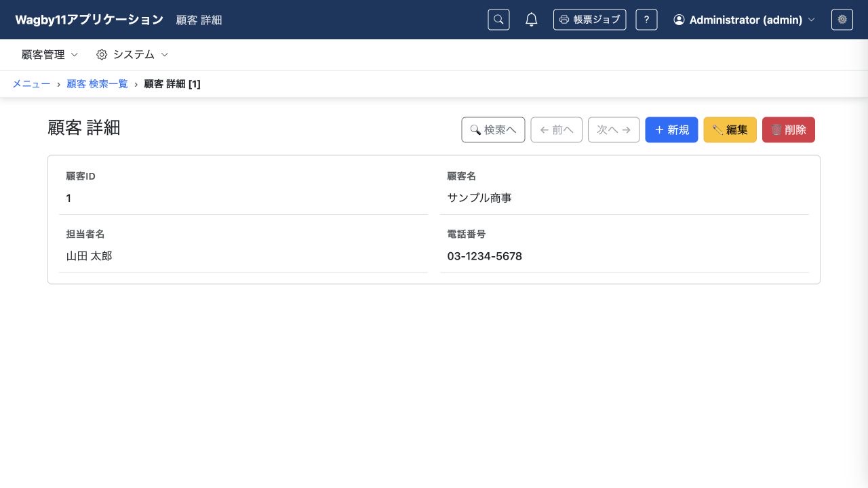Click the 顧客名 field label
This screenshot has width=868, height=488.
(x=461, y=176)
